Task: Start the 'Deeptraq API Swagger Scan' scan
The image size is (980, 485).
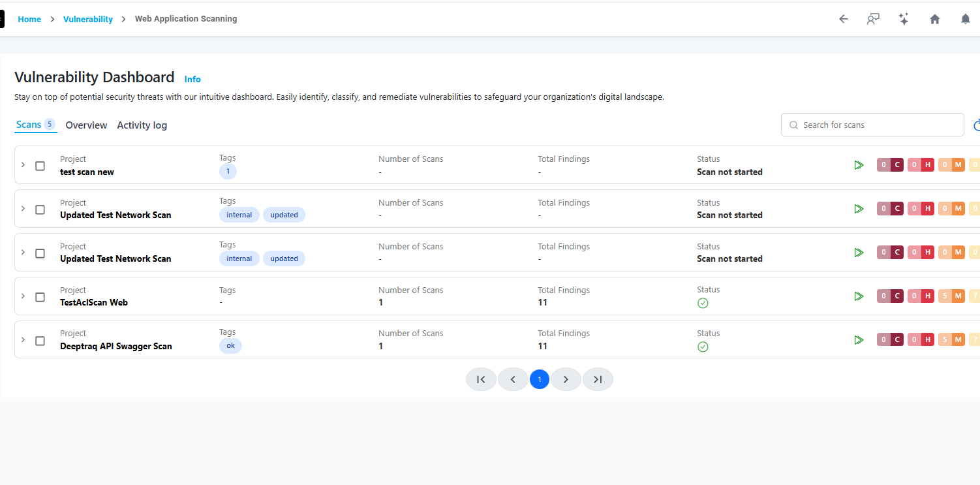Action: (x=859, y=339)
